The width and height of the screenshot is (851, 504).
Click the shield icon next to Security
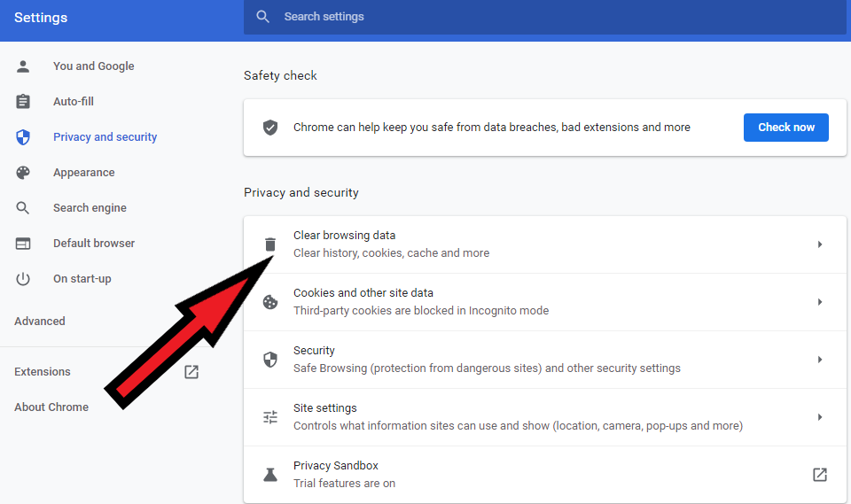point(270,359)
